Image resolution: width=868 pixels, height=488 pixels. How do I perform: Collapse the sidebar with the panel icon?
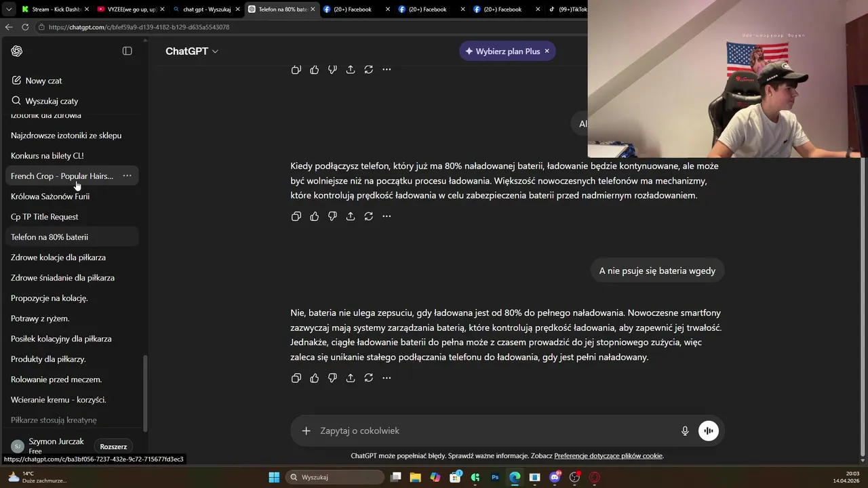tap(127, 51)
